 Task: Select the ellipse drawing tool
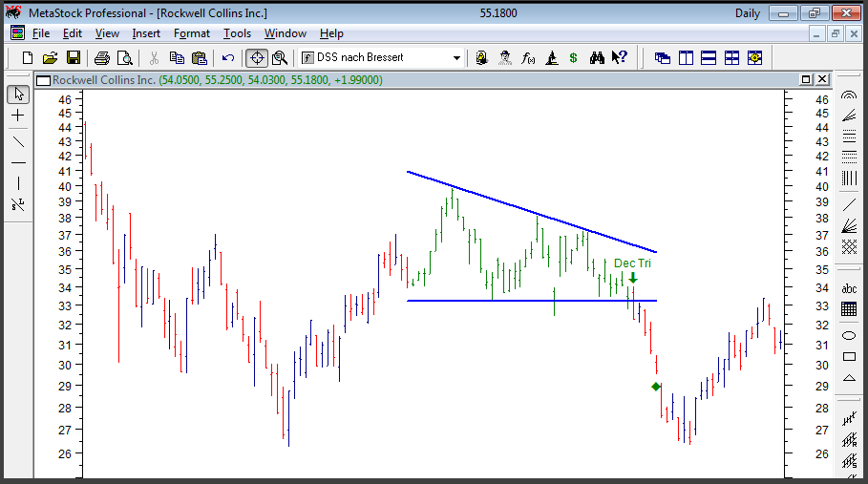849,335
